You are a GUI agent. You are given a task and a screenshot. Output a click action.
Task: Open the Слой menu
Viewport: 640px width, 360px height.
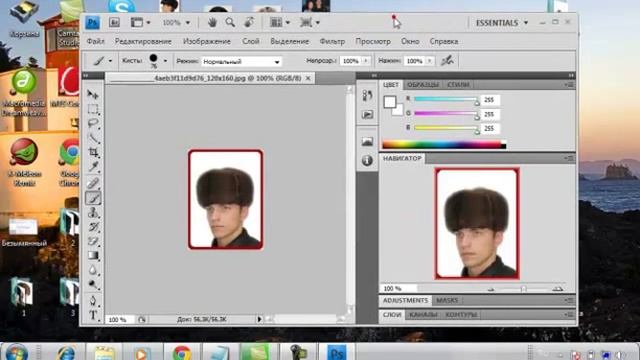(251, 42)
